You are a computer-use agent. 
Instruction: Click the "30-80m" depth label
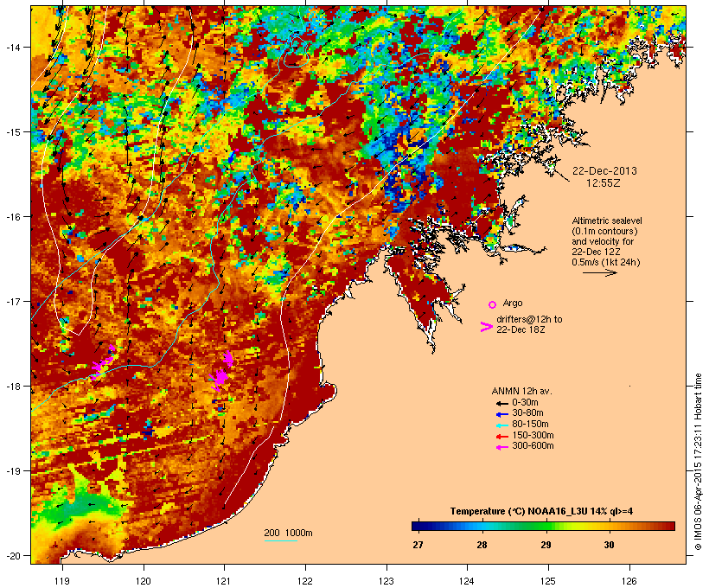point(527,413)
